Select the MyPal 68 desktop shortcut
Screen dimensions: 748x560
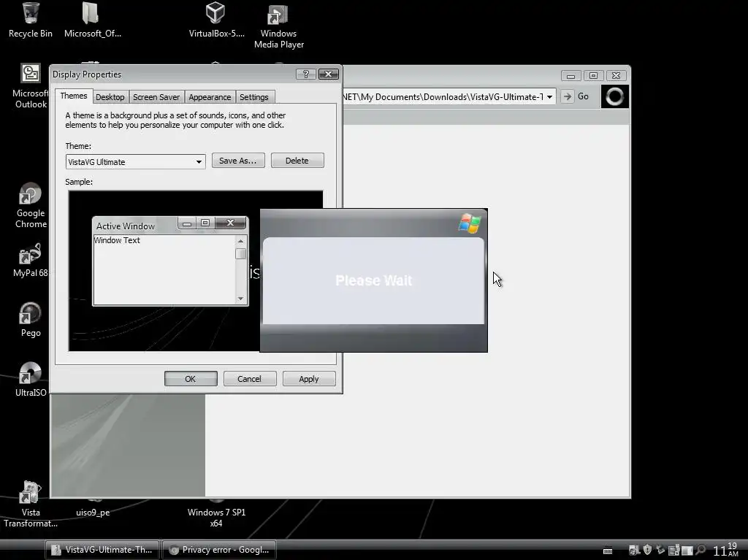coord(31,254)
